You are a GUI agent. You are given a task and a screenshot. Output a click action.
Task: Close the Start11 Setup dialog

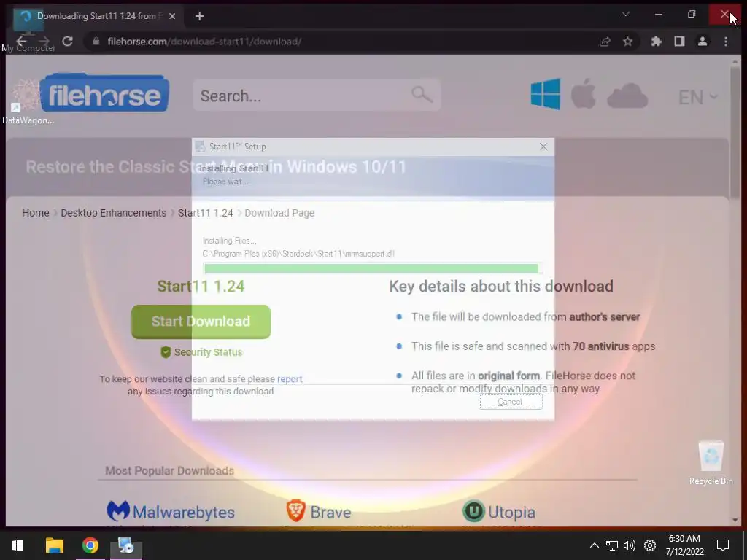(543, 147)
